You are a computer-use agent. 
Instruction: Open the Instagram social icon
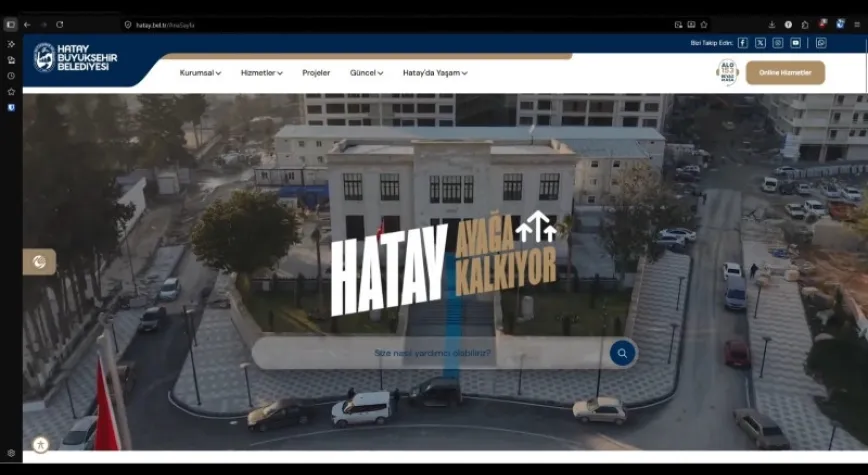[x=778, y=43]
